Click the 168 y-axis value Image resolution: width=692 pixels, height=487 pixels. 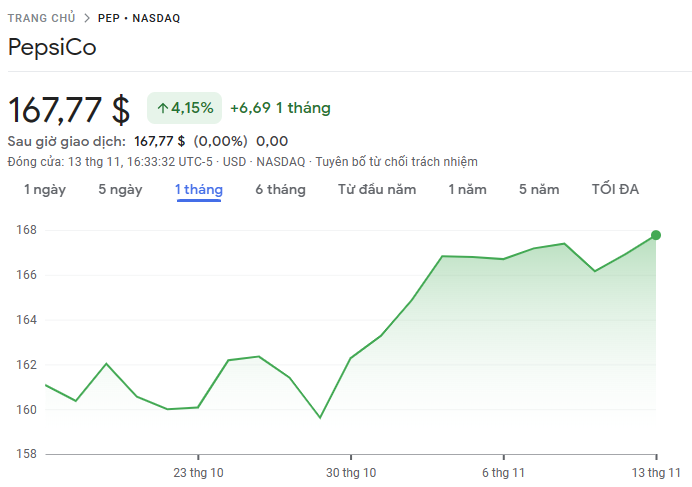click(x=26, y=230)
